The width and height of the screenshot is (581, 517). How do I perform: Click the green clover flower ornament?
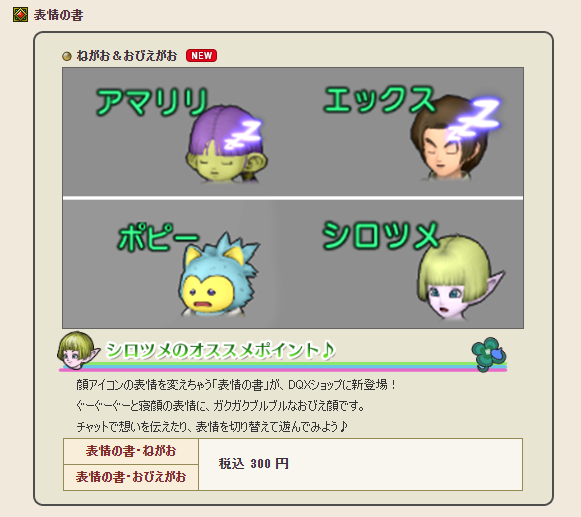(488, 354)
